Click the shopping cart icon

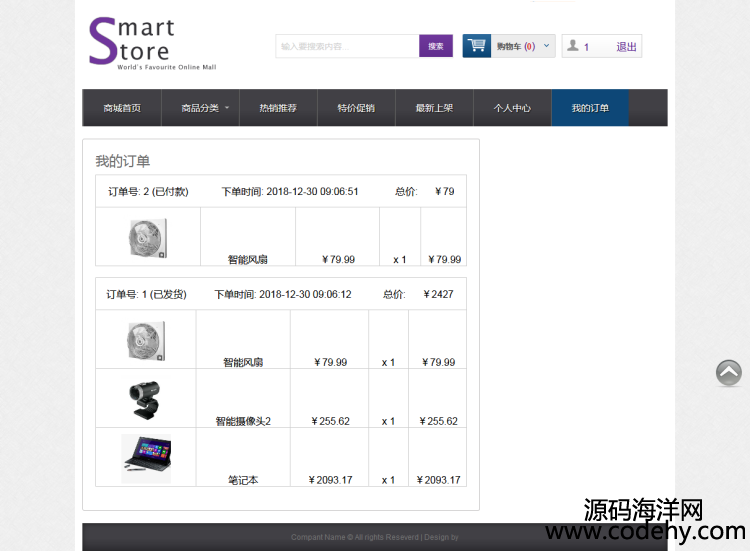pyautogui.click(x=477, y=46)
